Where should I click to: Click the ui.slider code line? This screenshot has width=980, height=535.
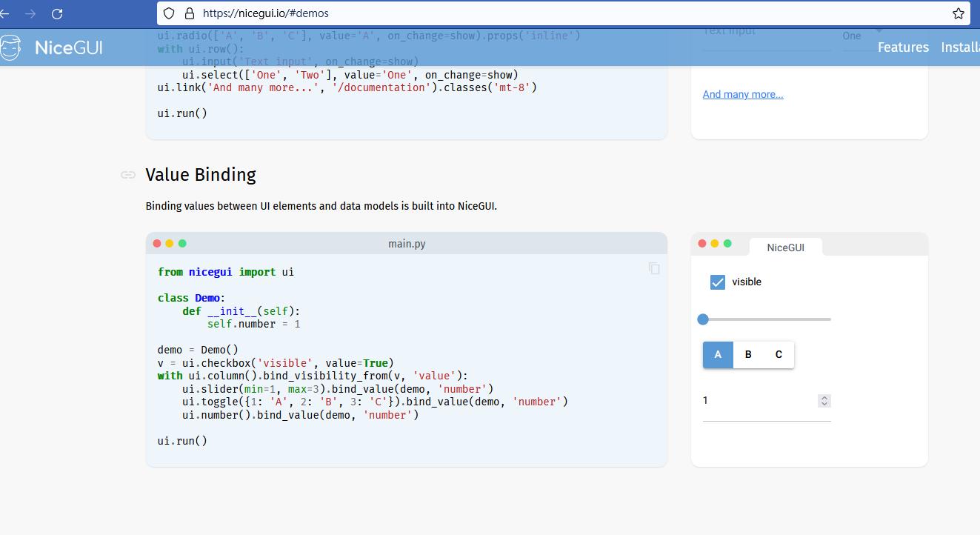click(338, 389)
